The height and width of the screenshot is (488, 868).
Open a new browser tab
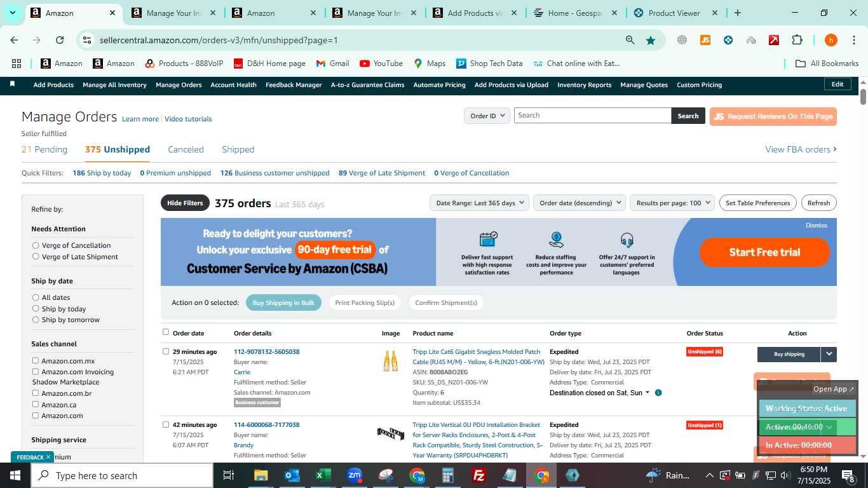(x=737, y=13)
